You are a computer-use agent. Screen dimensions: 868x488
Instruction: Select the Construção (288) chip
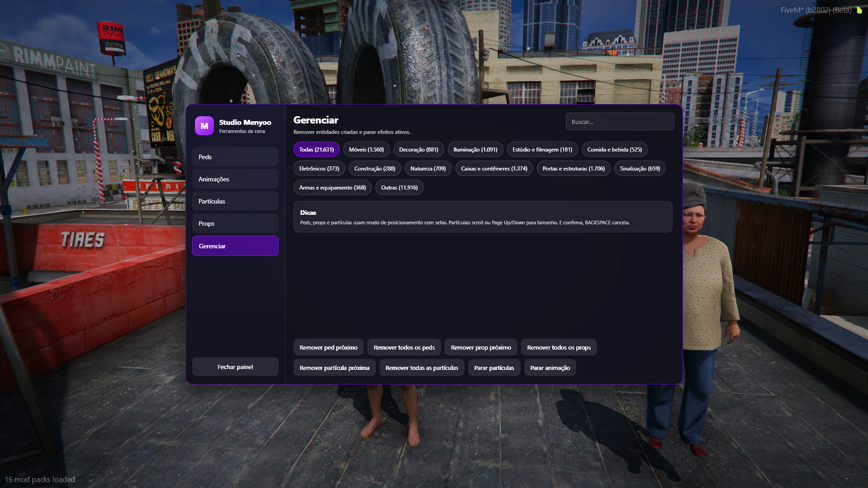tap(375, 169)
